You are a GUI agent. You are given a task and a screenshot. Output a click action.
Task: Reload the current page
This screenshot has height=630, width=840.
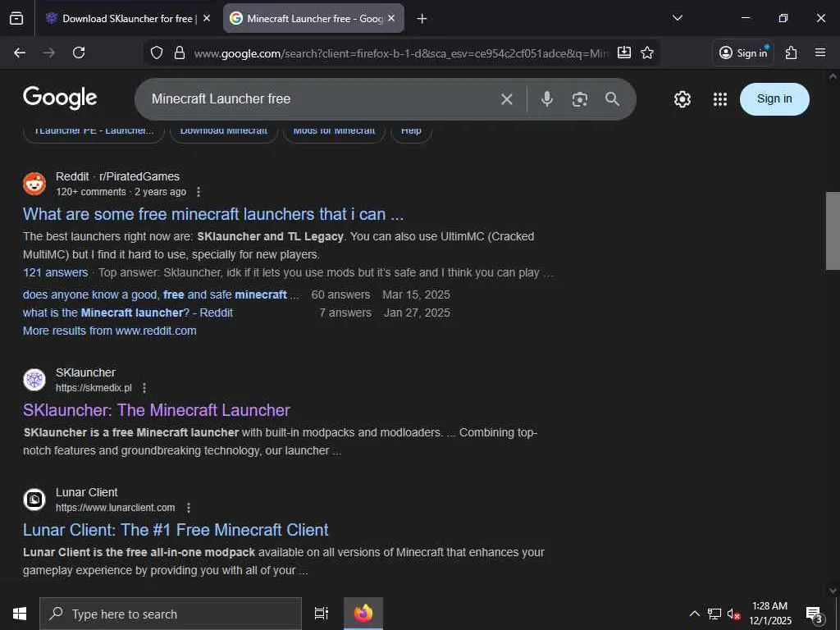(79, 52)
